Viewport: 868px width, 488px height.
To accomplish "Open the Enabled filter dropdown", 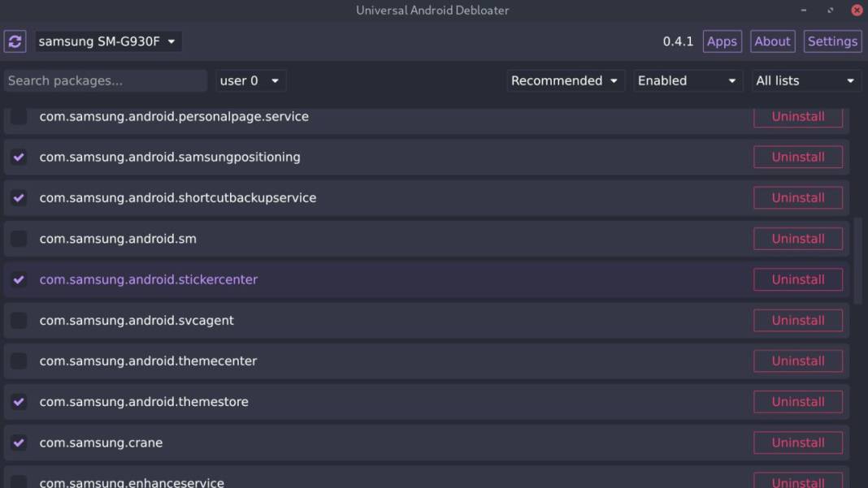I will (x=687, y=80).
